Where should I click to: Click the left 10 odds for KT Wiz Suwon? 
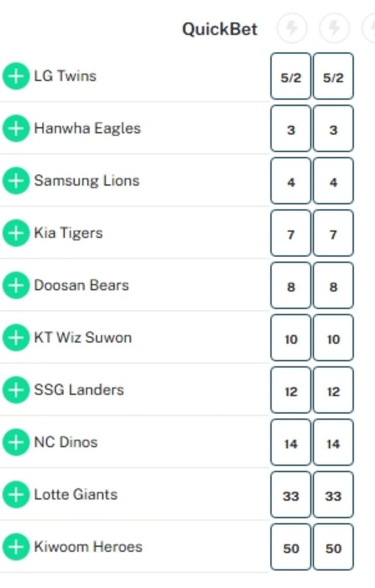291,338
